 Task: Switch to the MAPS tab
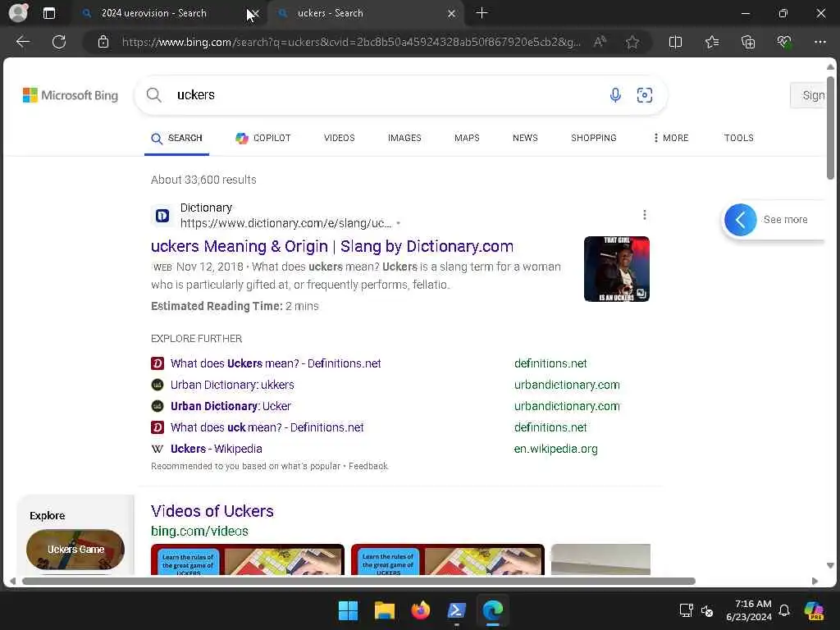tap(467, 138)
